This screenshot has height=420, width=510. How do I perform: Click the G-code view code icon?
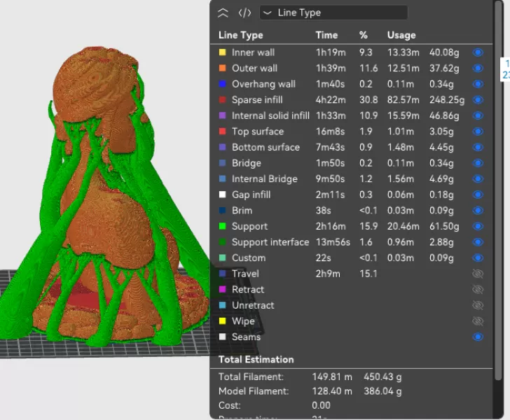pyautogui.click(x=244, y=13)
